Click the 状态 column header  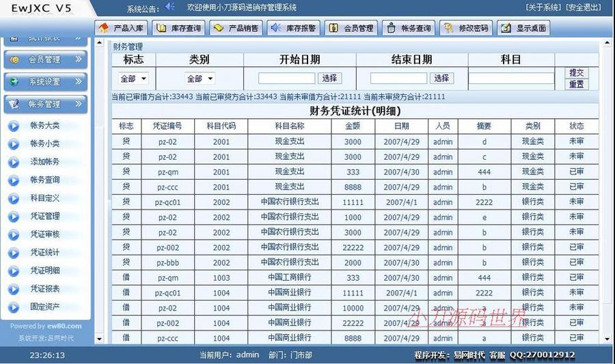(x=577, y=126)
